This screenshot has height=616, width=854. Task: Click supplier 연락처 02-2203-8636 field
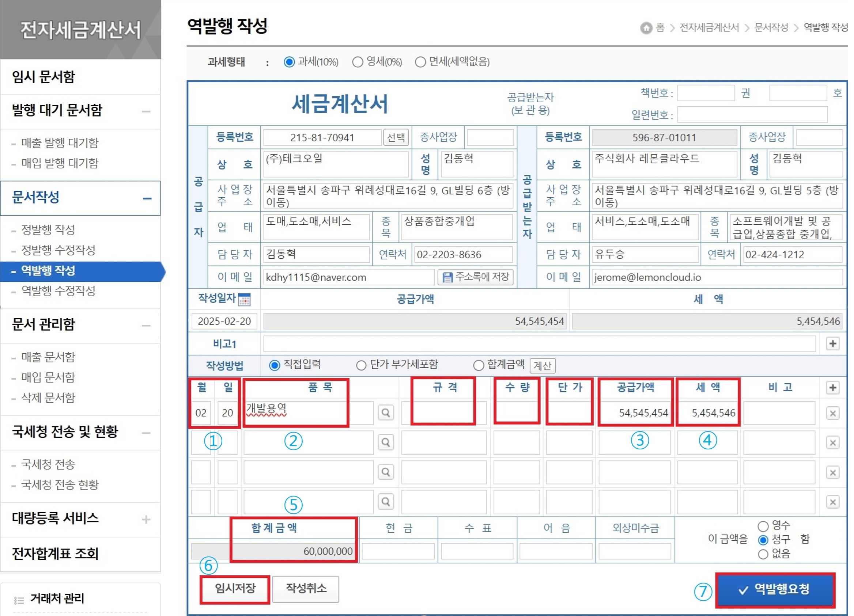coord(464,255)
